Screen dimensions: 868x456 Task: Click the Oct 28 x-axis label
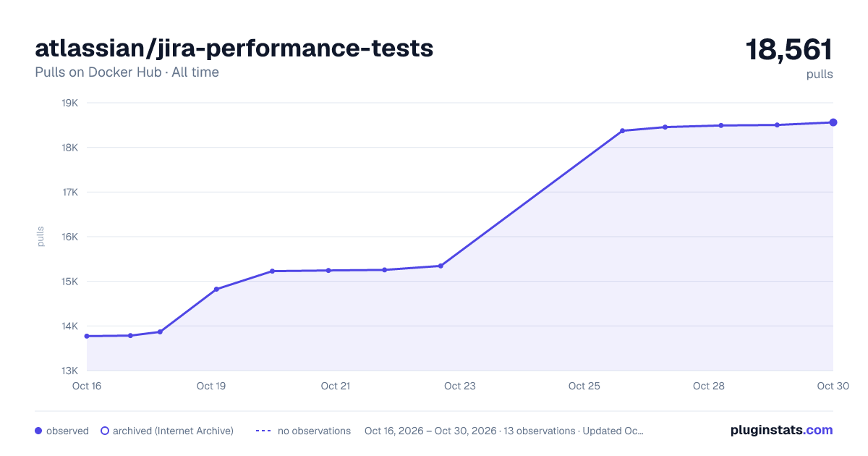click(709, 386)
